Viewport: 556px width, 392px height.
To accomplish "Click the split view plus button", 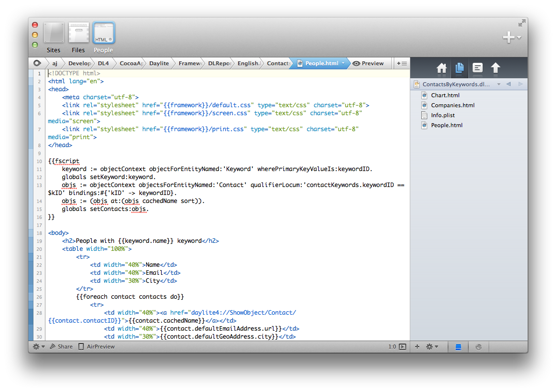I will [x=402, y=63].
